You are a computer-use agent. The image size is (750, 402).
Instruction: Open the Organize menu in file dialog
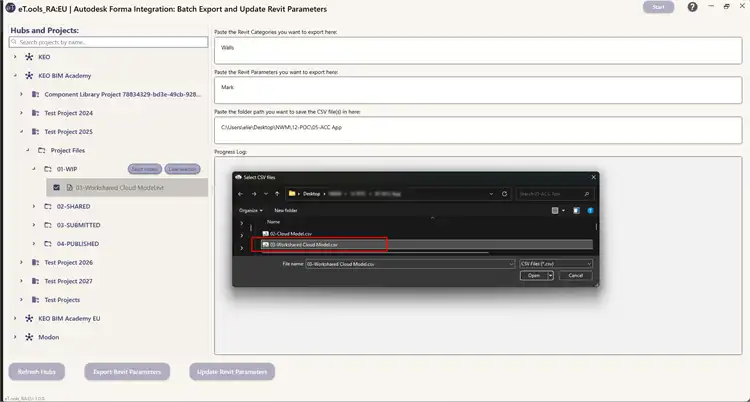tap(251, 210)
